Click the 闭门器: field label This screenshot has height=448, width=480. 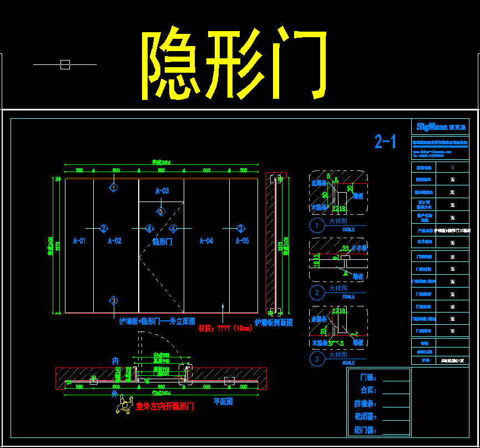pyautogui.click(x=365, y=430)
